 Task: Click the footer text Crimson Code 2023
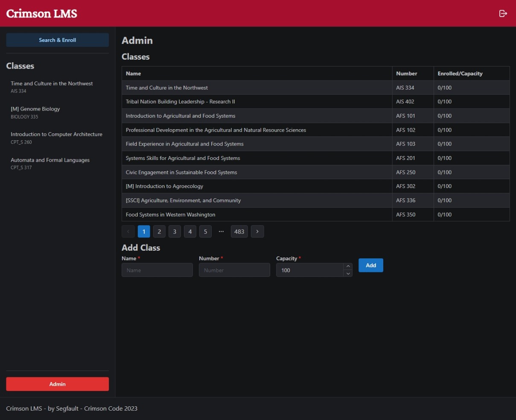[x=111, y=408]
